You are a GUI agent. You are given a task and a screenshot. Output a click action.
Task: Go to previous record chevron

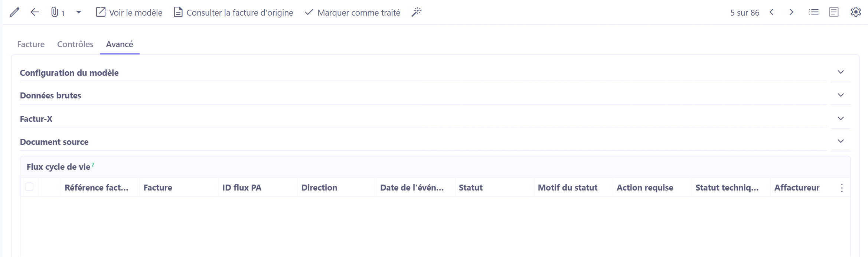(x=771, y=12)
